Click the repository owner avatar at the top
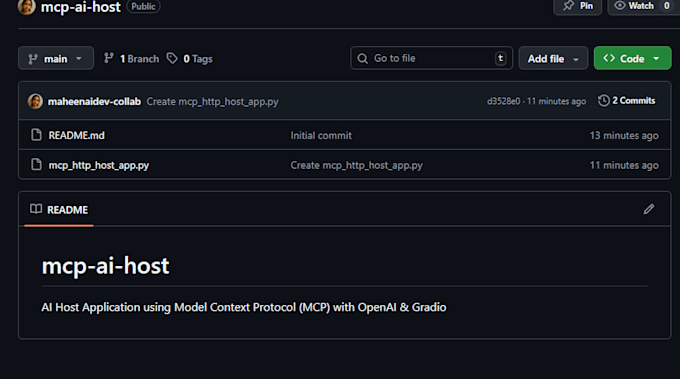This screenshot has width=680, height=379. (x=26, y=7)
